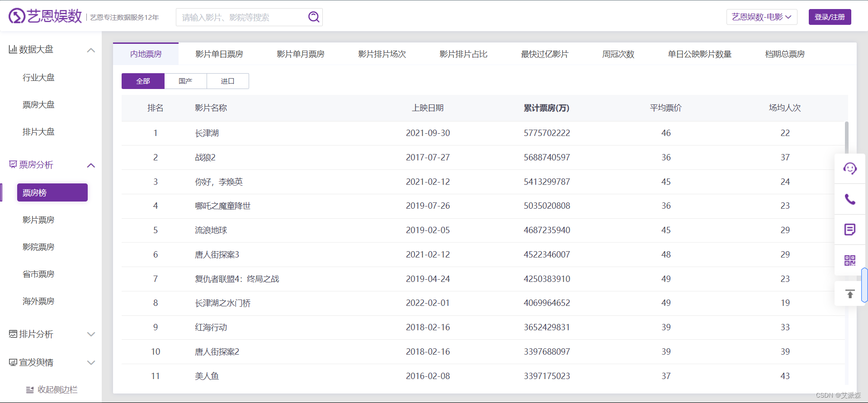Click the back-to-top arrow icon
The height and width of the screenshot is (403, 868).
click(x=849, y=294)
